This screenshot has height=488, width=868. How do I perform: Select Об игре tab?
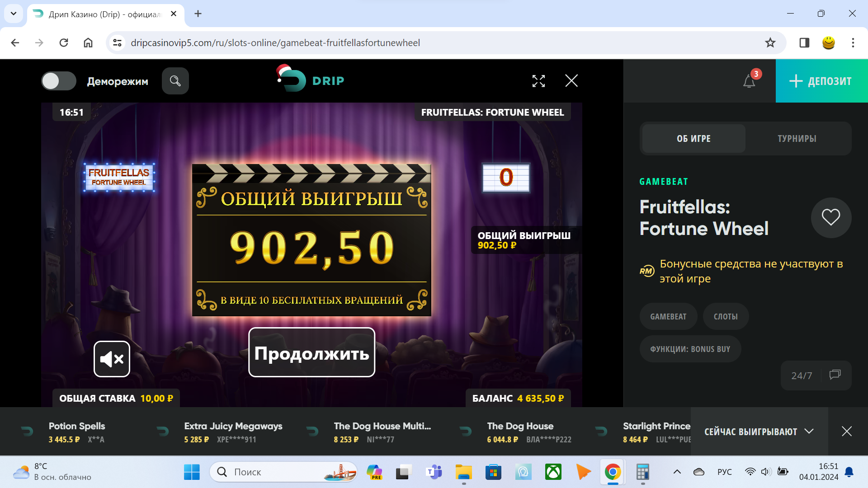click(694, 139)
